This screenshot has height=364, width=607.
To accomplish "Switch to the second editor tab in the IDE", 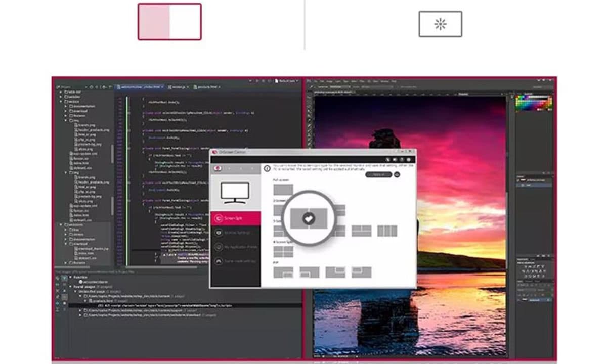I will (x=178, y=87).
